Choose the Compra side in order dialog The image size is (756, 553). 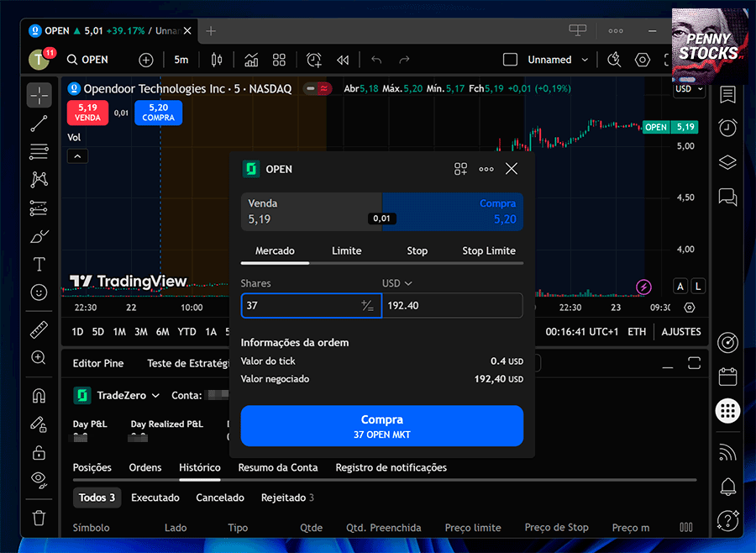(x=453, y=212)
